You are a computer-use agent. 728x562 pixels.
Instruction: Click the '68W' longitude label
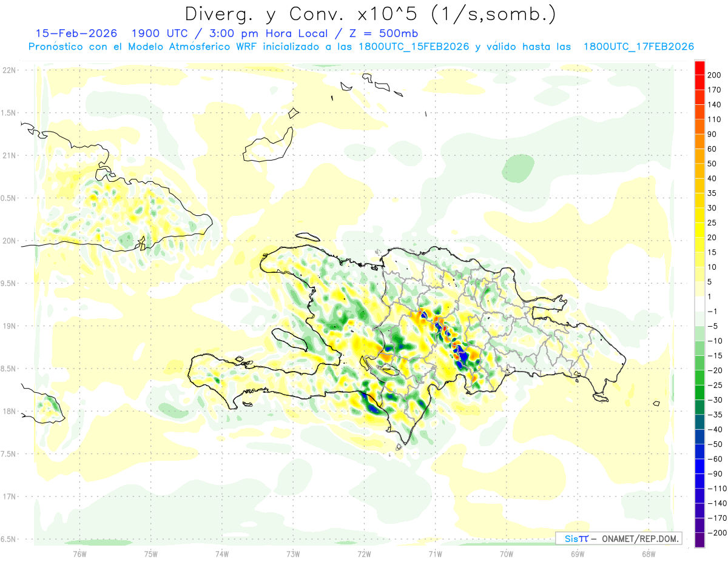pyautogui.click(x=649, y=554)
